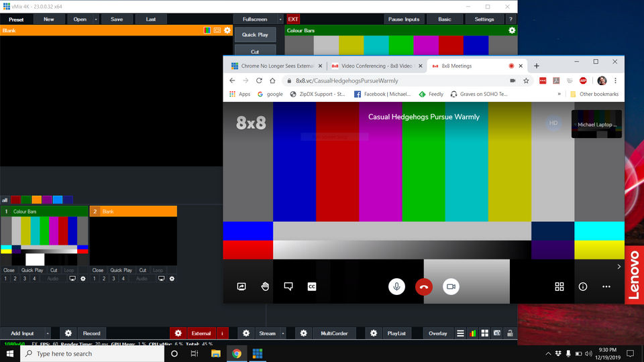The width and height of the screenshot is (644, 362).
Task: Click the Fullscreen button in vMix
Action: tap(255, 19)
